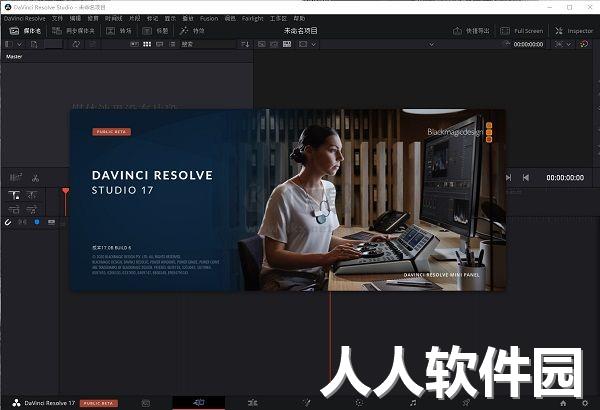
Task: Open the project manager home icon
Action: pyautogui.click(x=563, y=403)
